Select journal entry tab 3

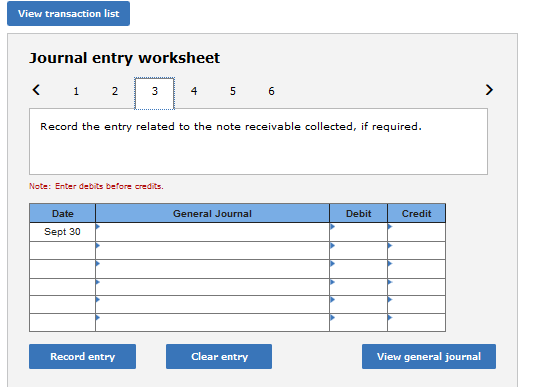(155, 93)
